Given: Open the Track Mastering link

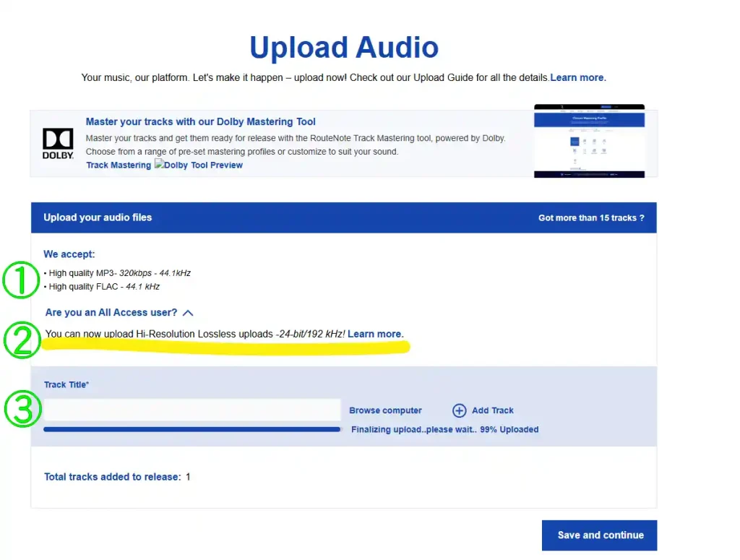Looking at the screenshot, I should [x=119, y=165].
